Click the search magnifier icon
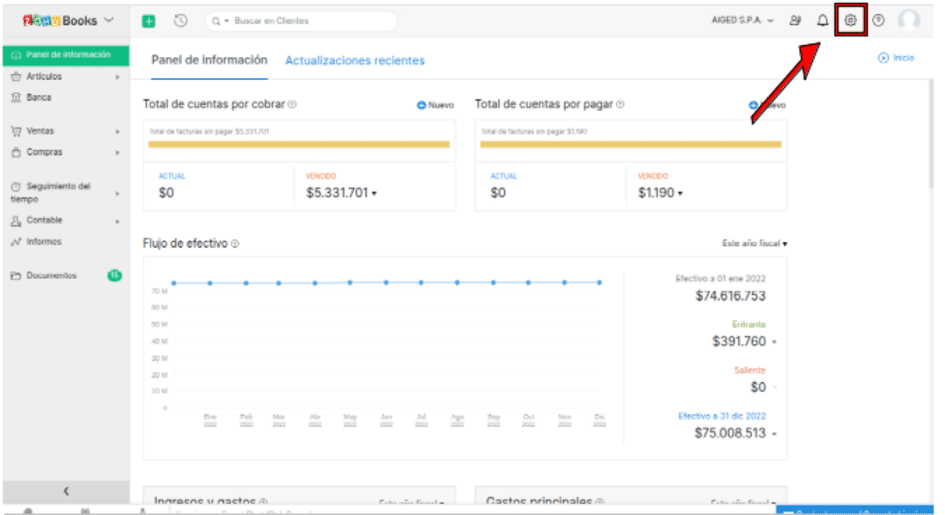Viewport: 945px width, 515px height. (216, 21)
